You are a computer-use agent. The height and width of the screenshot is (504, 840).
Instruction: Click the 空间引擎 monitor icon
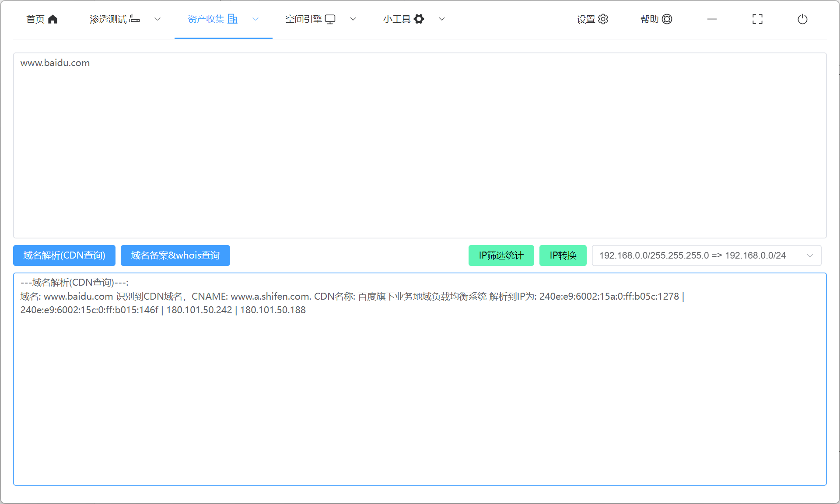point(330,19)
